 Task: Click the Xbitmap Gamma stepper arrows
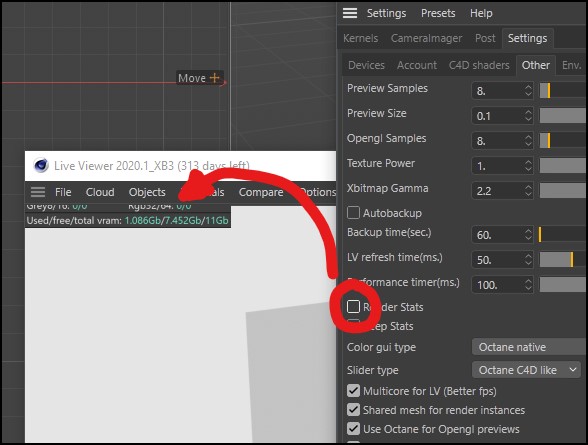[528, 191]
